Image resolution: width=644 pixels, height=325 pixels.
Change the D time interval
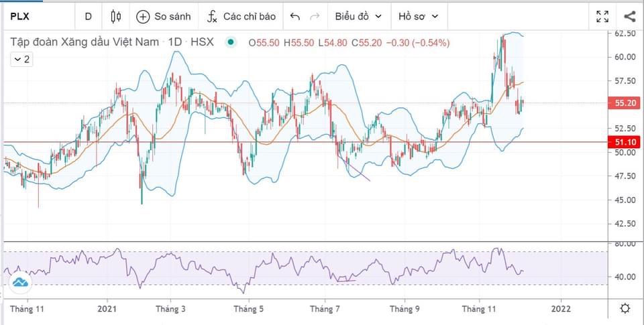[x=89, y=16]
